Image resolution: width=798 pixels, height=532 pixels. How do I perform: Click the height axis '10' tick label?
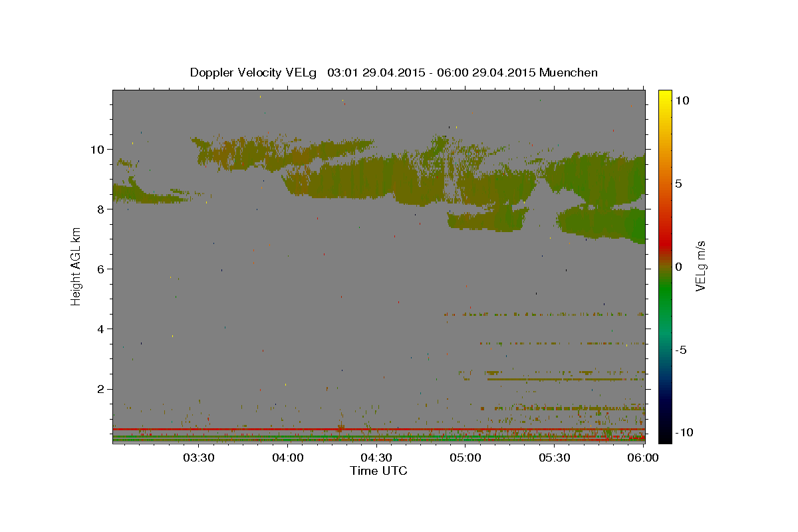coord(96,149)
